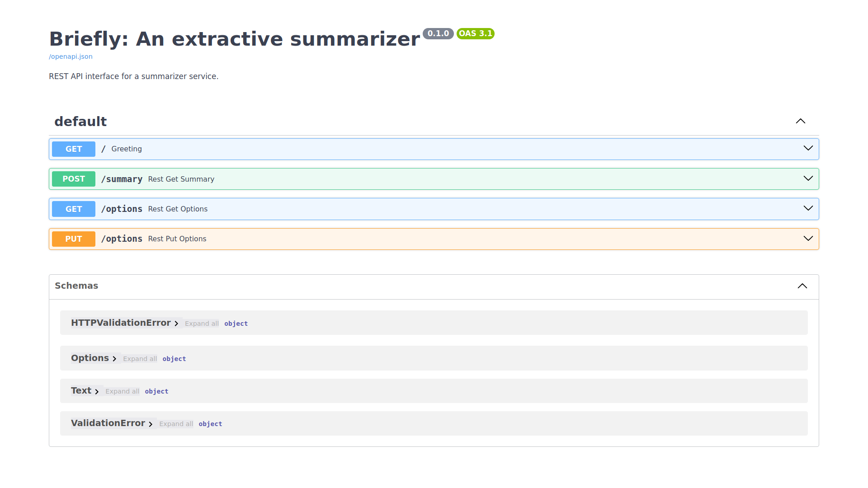Click the Options schema name

pos(90,358)
